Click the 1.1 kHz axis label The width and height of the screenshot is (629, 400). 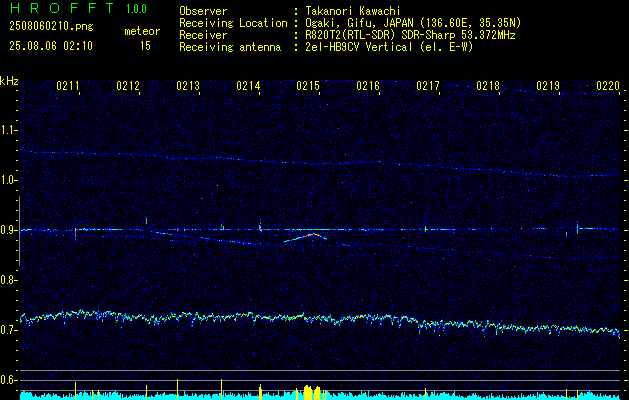(8, 130)
